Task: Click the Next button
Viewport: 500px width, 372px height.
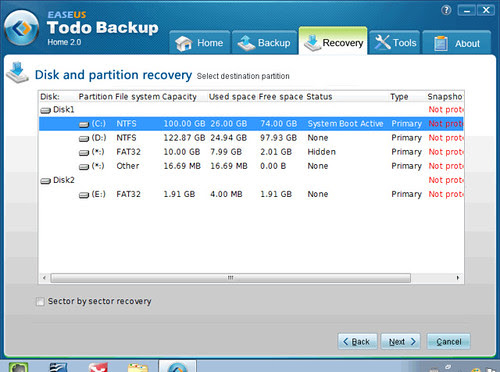Action: [401, 342]
